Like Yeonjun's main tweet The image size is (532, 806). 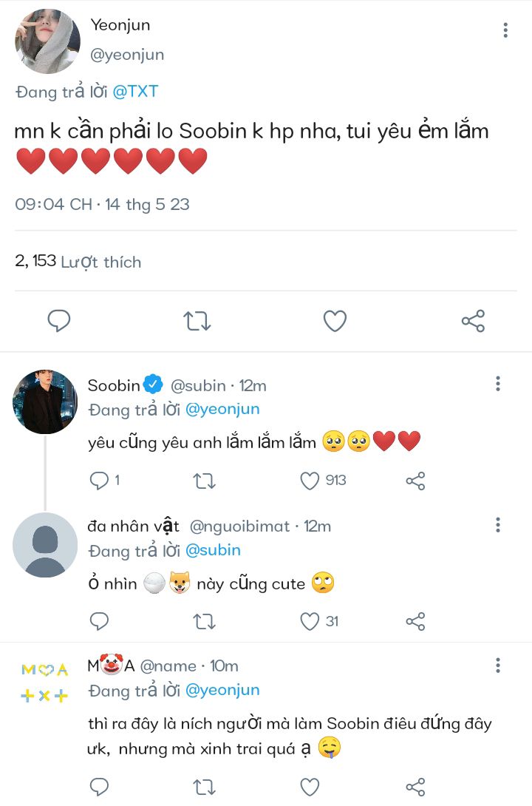[335, 321]
